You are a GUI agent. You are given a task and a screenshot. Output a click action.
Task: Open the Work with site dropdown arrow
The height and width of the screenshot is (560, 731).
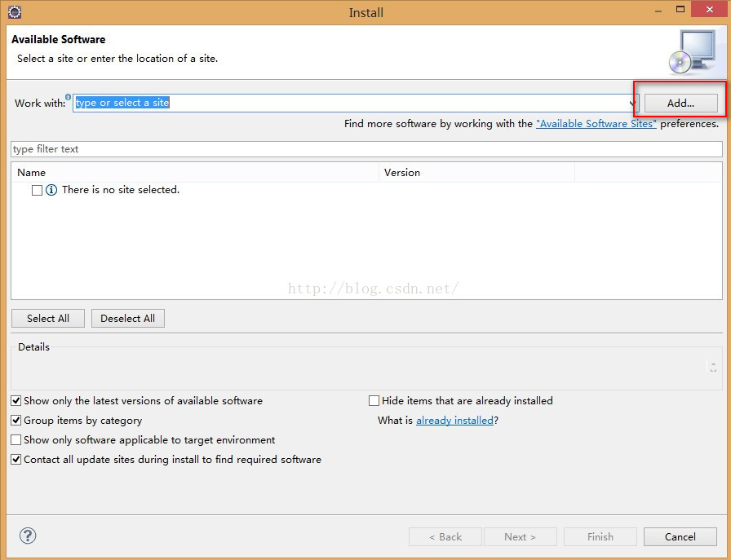[x=632, y=103]
